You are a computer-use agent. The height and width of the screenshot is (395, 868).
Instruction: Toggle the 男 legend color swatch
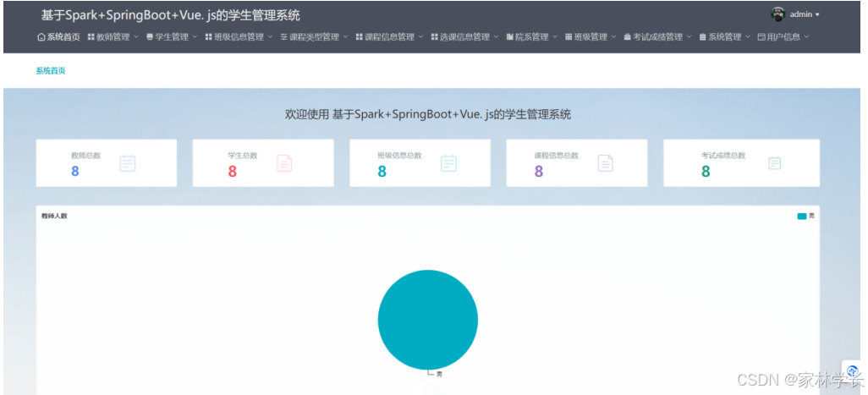click(802, 217)
